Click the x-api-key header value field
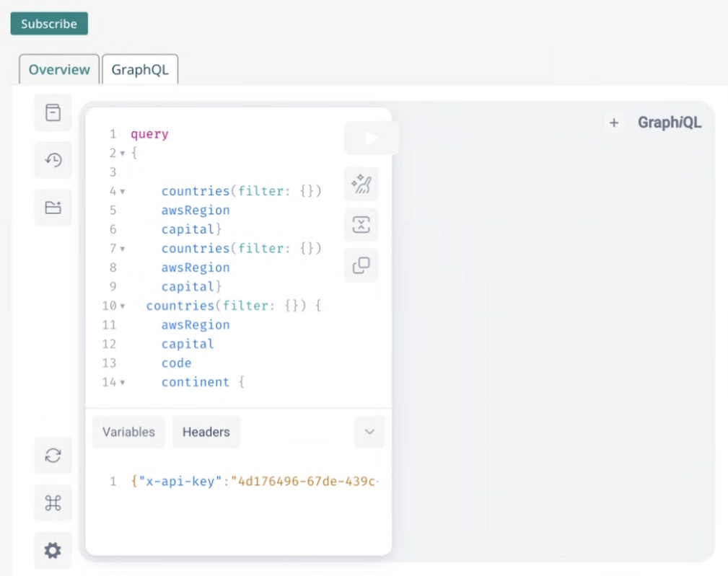 (x=304, y=482)
